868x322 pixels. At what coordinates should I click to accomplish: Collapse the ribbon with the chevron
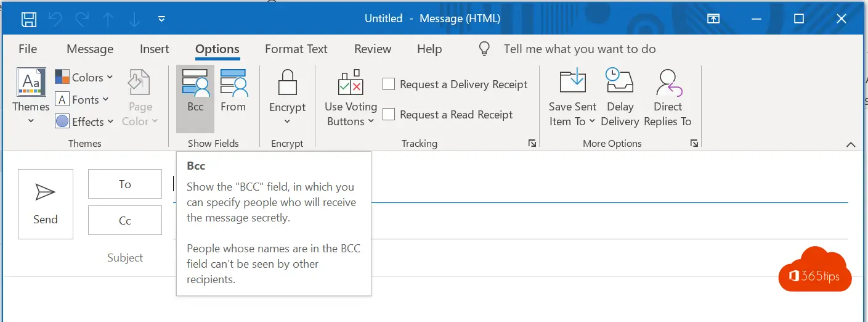(x=851, y=144)
